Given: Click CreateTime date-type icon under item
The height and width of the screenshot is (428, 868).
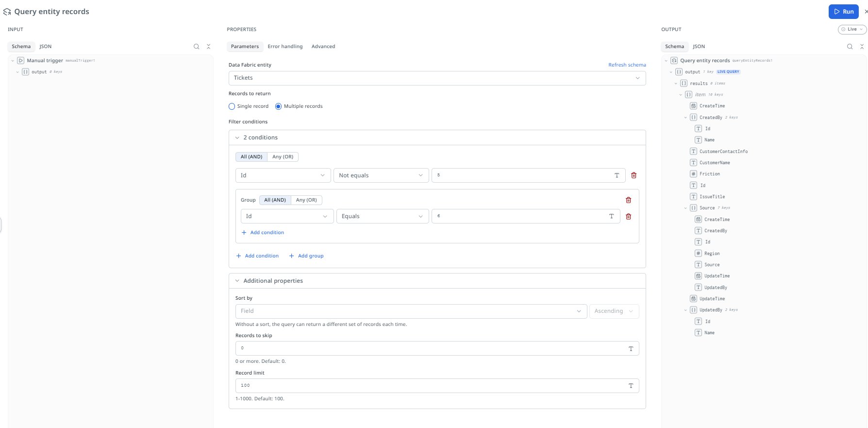Looking at the screenshot, I should click(x=694, y=106).
